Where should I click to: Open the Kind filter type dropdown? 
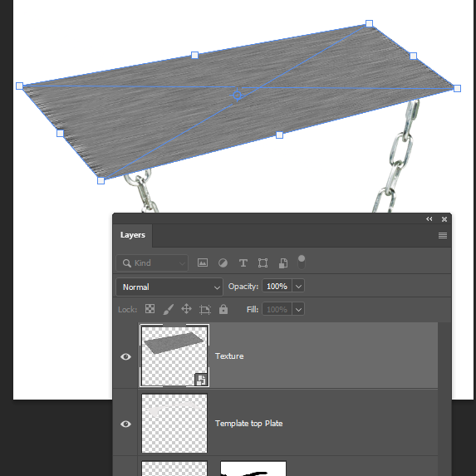pos(152,263)
